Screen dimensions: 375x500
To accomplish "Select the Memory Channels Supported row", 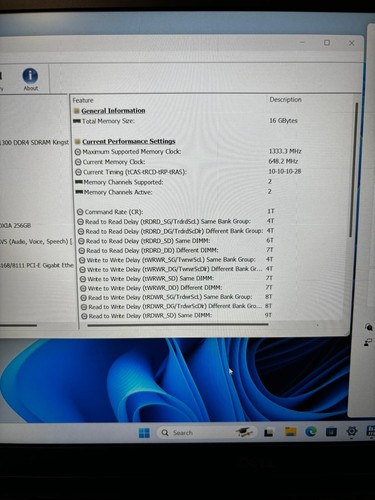I will 123,182.
